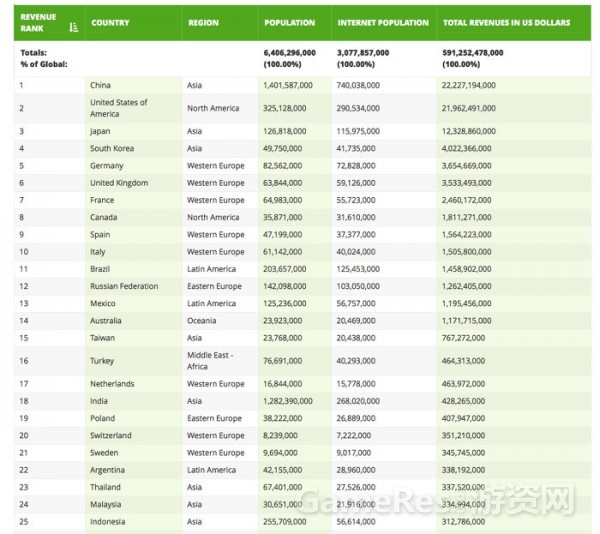Select the Totals row label
The width and height of the screenshot is (600, 534).
tap(34, 53)
